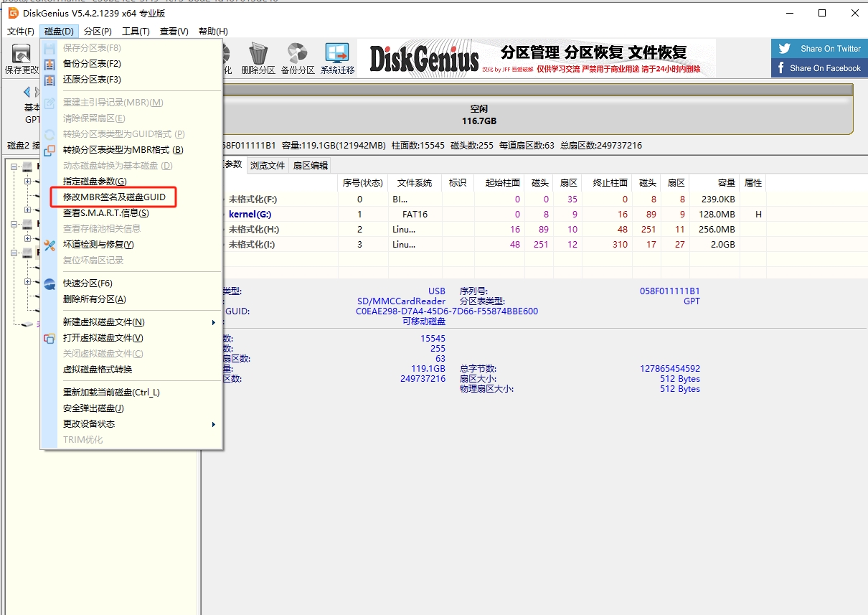Collapse the second disk node in tree
868x615 pixels.
coord(14,224)
